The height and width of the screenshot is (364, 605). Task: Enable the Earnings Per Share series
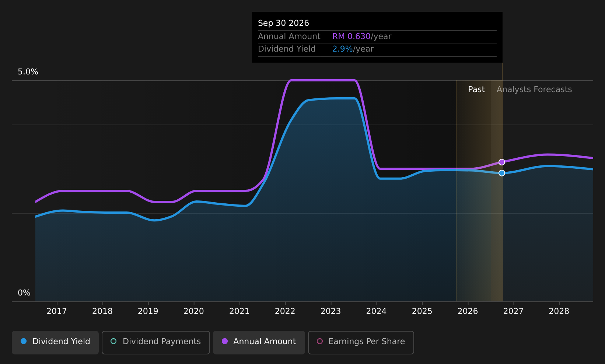(361, 342)
